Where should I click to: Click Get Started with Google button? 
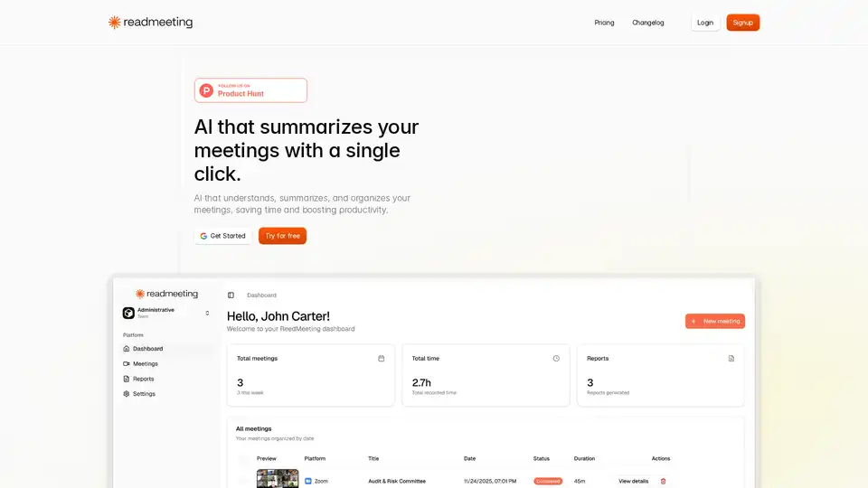(222, 236)
